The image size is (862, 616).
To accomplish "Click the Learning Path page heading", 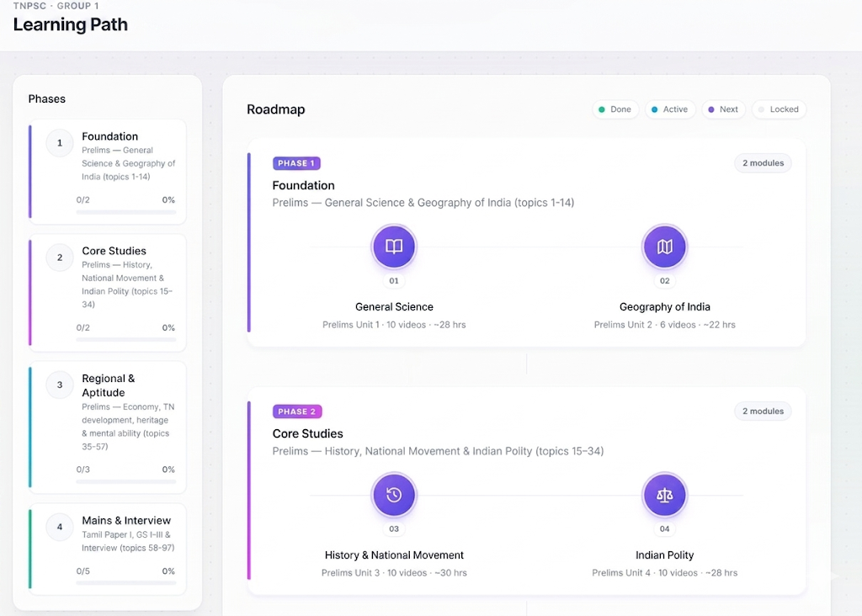I will tap(71, 24).
